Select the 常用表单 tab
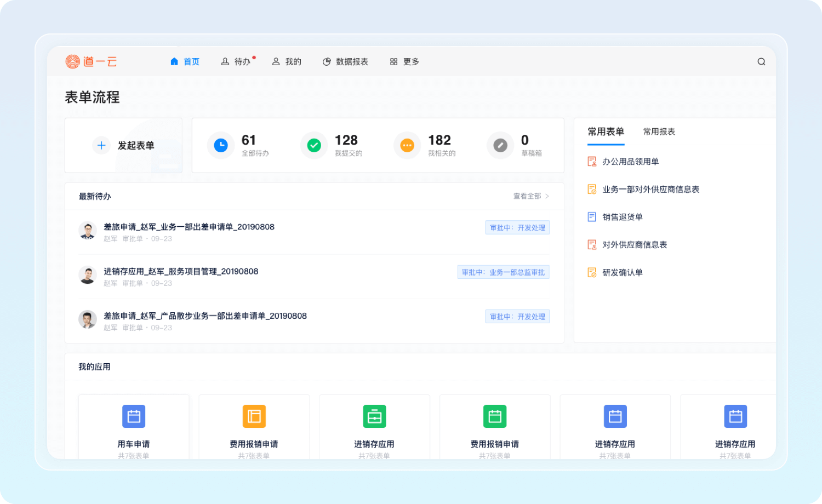This screenshot has width=822, height=504. 606,131
